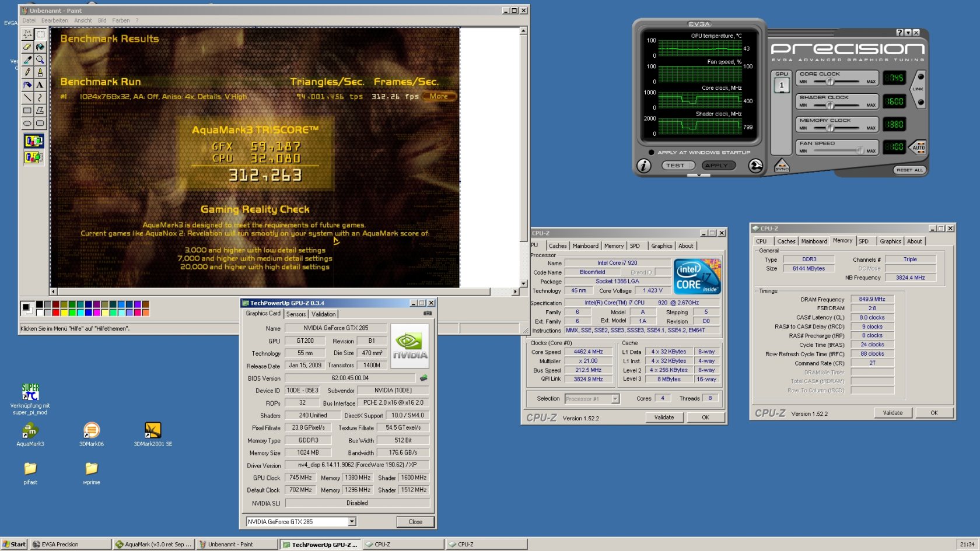Open the Farben menu in Paint

coord(121,20)
